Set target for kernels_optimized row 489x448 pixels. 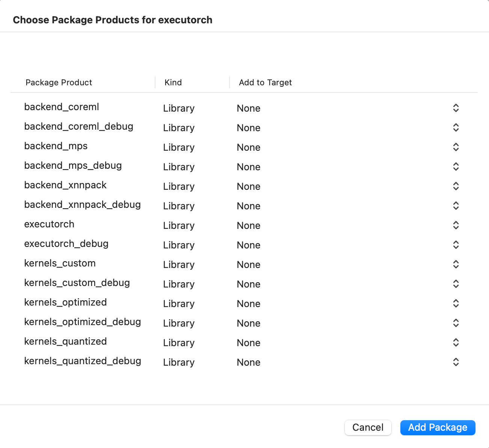pyautogui.click(x=456, y=304)
